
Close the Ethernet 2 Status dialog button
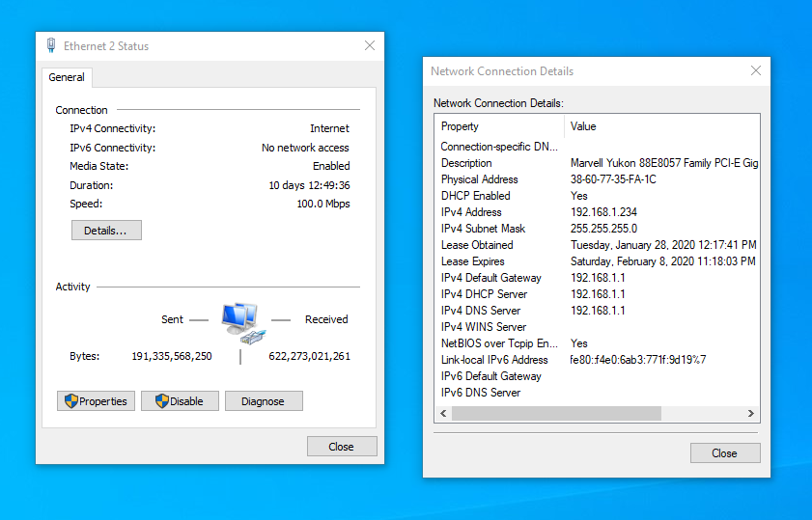[342, 447]
